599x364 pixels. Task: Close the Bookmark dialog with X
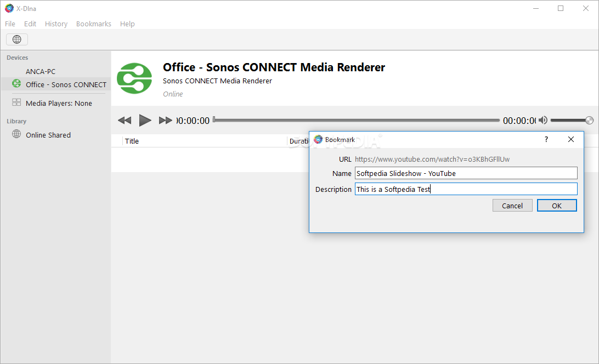coord(570,139)
